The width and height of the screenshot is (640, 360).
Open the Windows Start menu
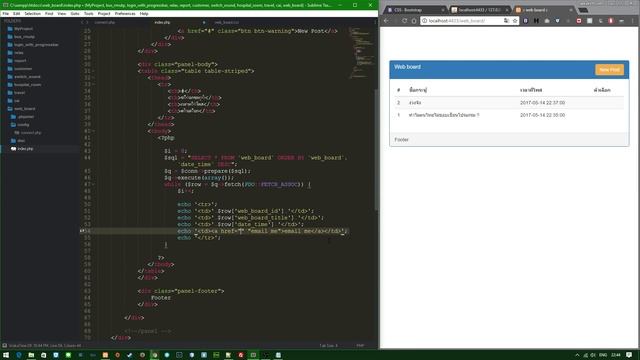click(6, 355)
